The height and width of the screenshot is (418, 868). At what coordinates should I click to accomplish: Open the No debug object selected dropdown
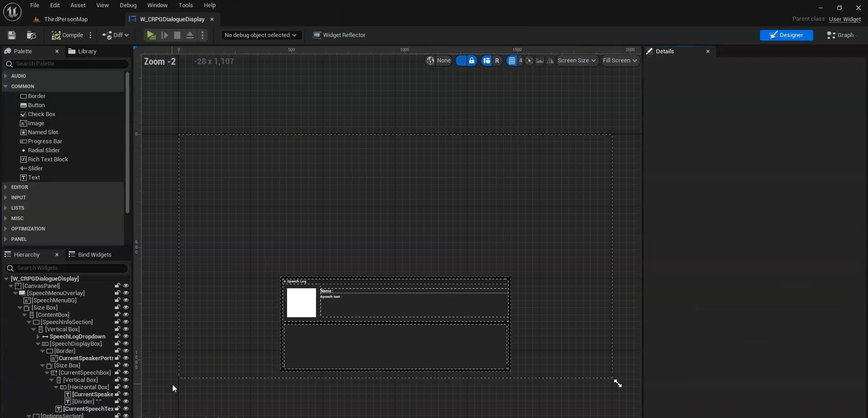260,35
